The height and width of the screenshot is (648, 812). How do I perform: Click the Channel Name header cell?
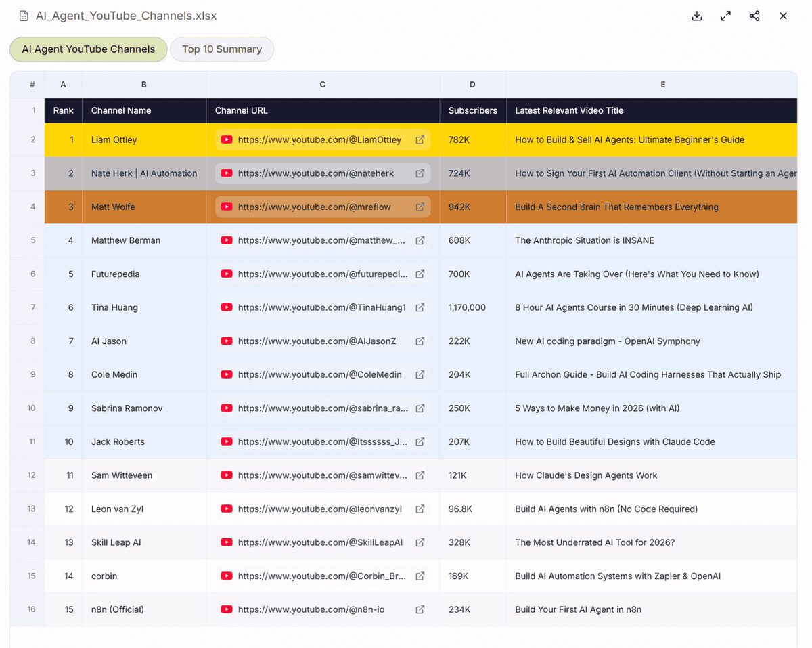coord(144,110)
